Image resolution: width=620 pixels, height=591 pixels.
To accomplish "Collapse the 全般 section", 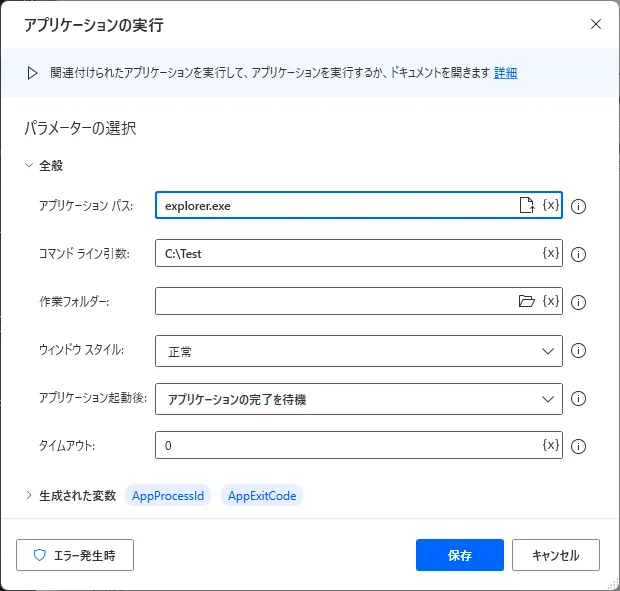I will [x=29, y=166].
